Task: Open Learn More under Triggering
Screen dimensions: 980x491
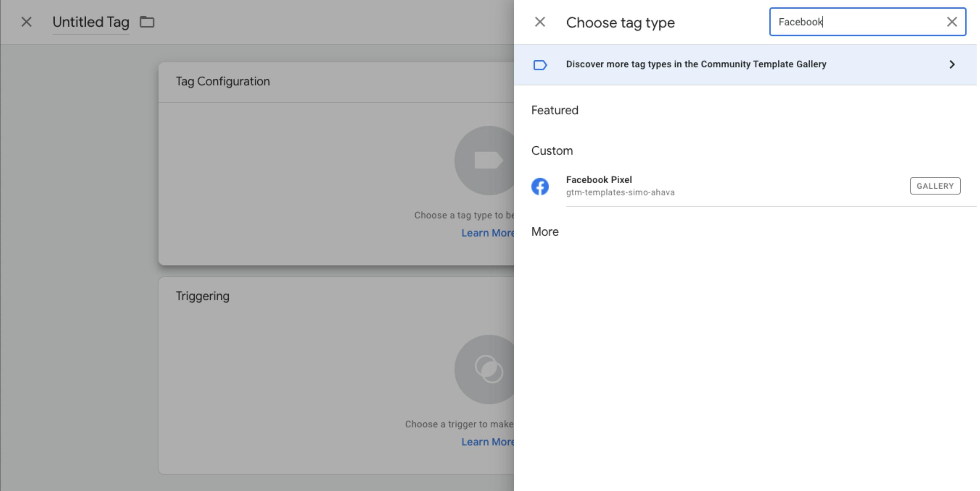Action: pyautogui.click(x=488, y=442)
